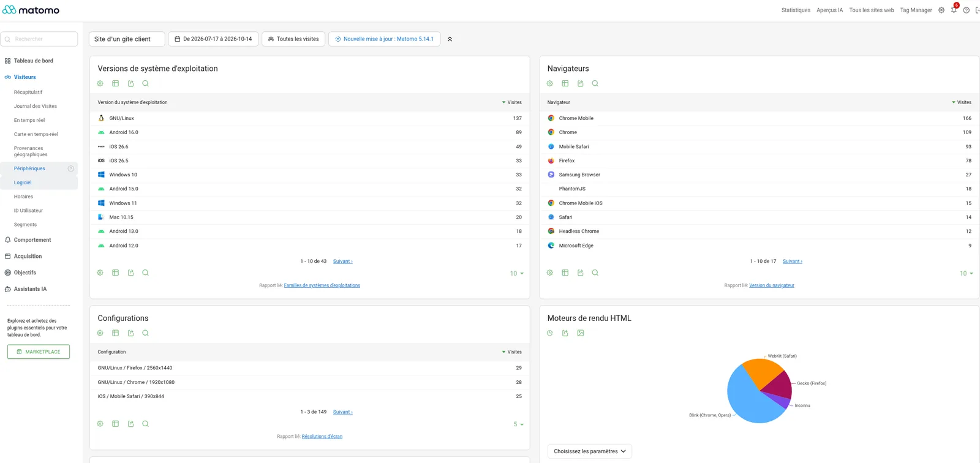Open the help question mark icon
Screen dimensions: 980x463
pos(967,10)
